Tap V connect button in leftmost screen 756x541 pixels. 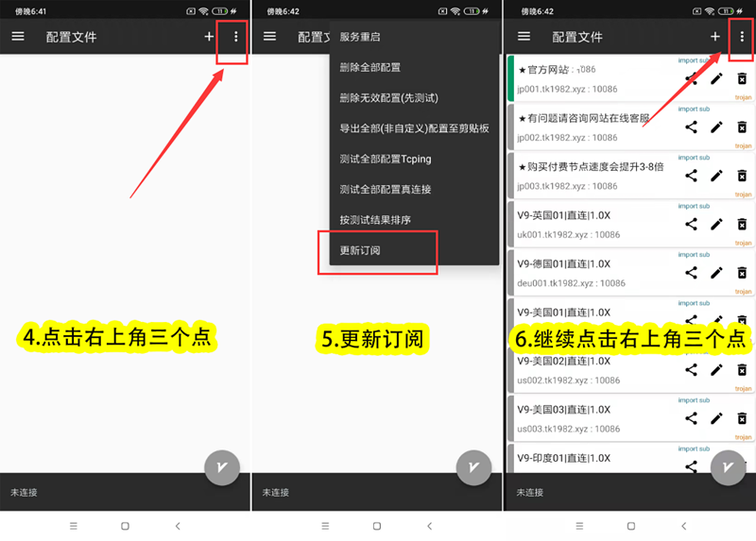pyautogui.click(x=222, y=468)
